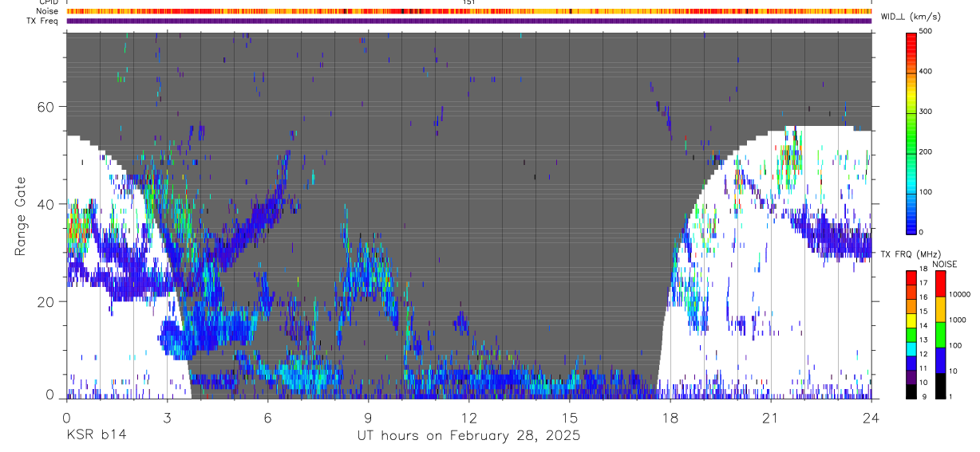
Task: Click the 'TX FRQ (MHz)' legend title
Action: [911, 254]
